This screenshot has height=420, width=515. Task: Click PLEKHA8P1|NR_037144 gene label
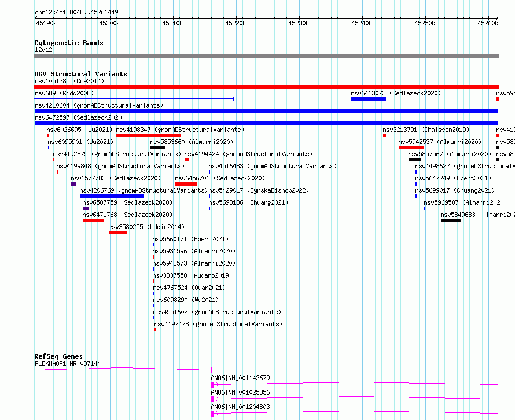68,363
